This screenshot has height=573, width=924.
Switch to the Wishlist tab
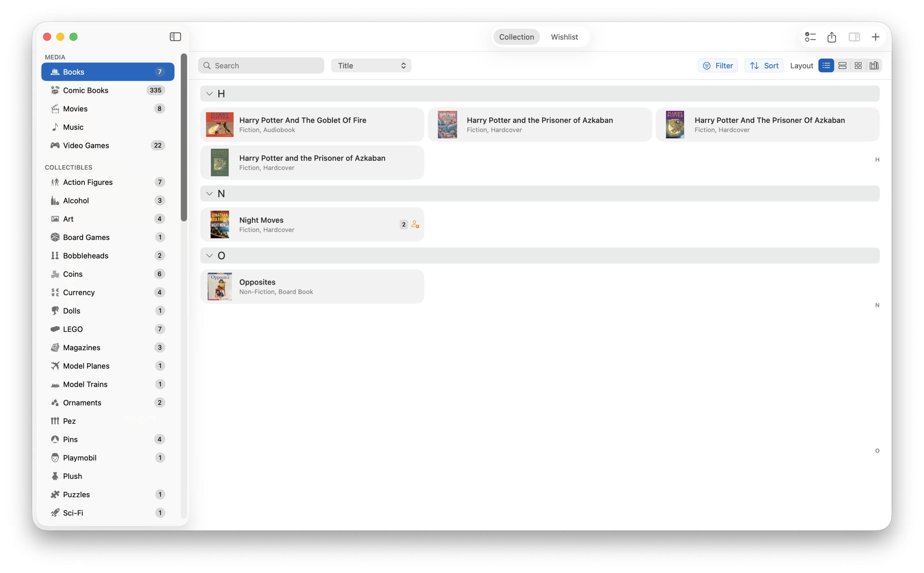(x=564, y=37)
